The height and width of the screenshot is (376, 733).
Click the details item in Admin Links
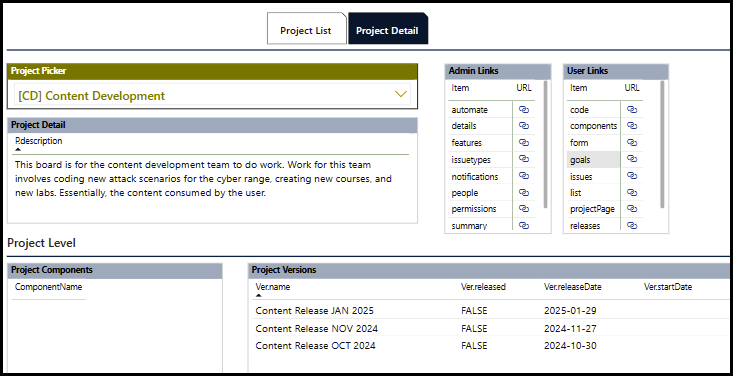464,126
